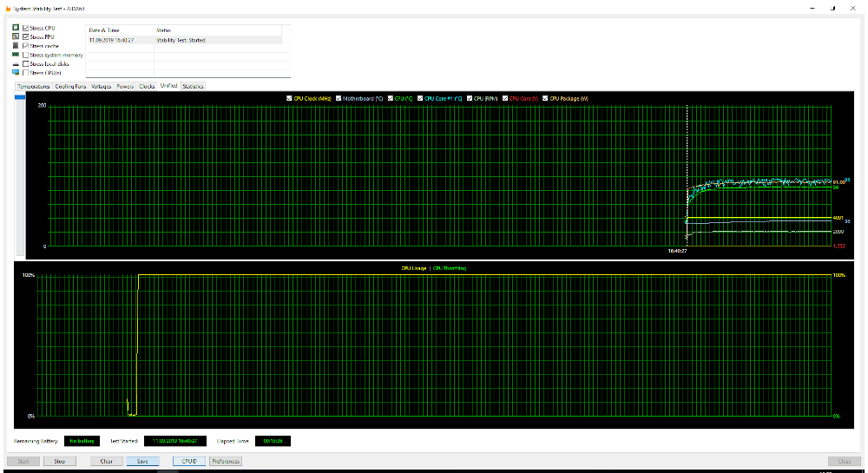
Task: Enable the Stress GPU(s) checkbox
Action: (x=25, y=73)
